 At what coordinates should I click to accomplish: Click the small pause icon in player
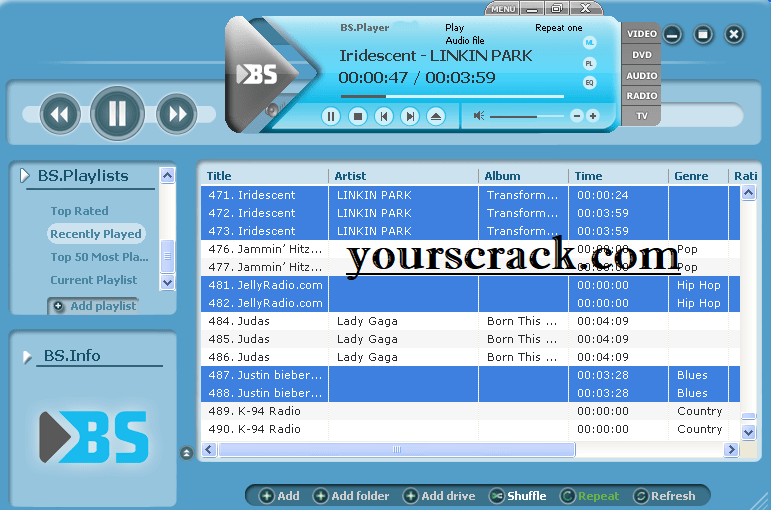[331, 117]
